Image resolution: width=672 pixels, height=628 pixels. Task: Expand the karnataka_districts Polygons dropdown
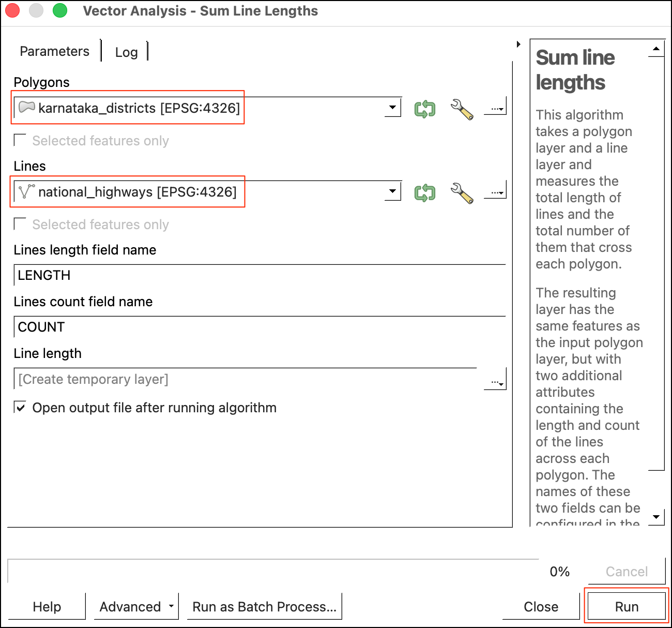point(392,108)
